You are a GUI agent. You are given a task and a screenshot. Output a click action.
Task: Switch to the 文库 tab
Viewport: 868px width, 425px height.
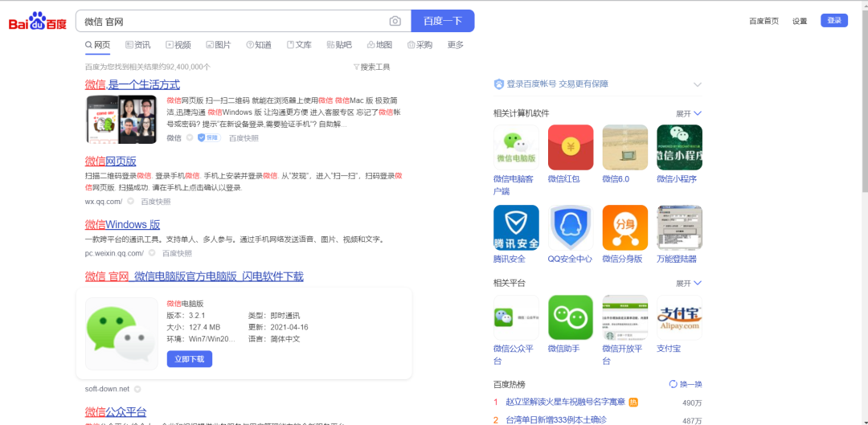(x=299, y=45)
